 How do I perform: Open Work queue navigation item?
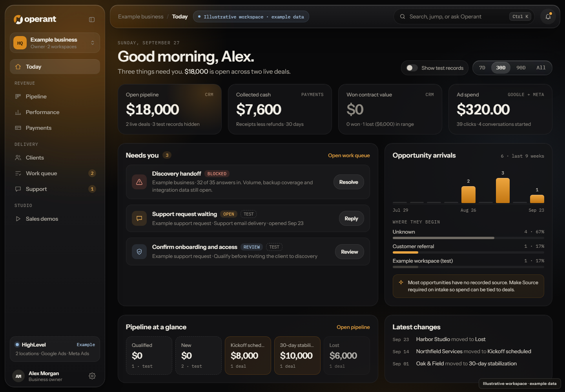tap(55, 173)
